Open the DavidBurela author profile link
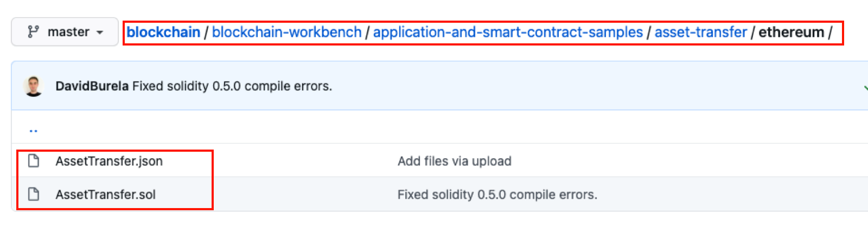 pos(92,86)
